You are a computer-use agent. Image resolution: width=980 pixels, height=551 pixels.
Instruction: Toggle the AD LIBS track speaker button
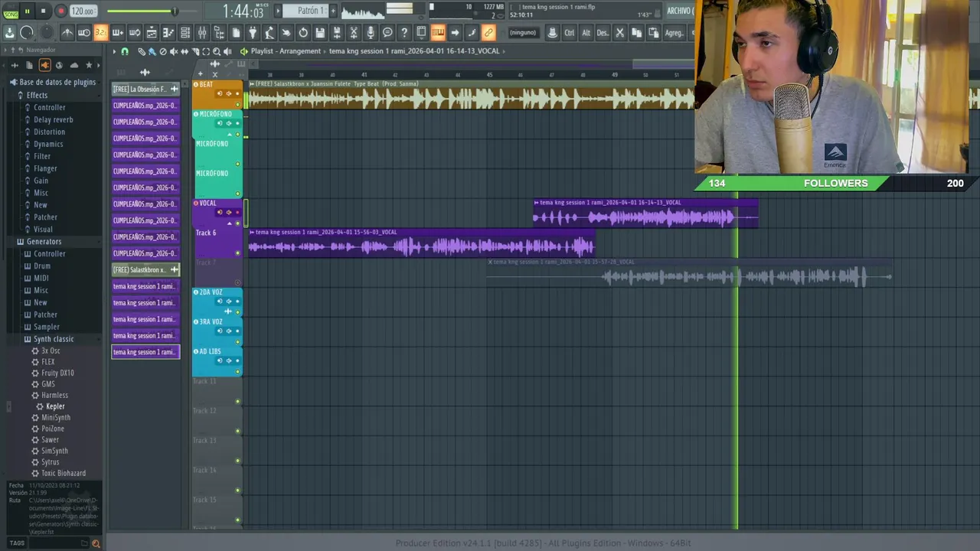229,360
